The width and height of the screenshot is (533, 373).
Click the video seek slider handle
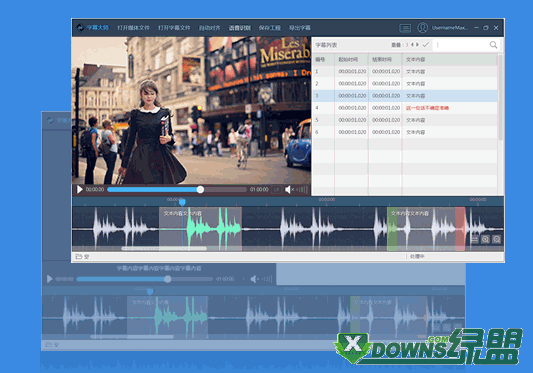200,189
